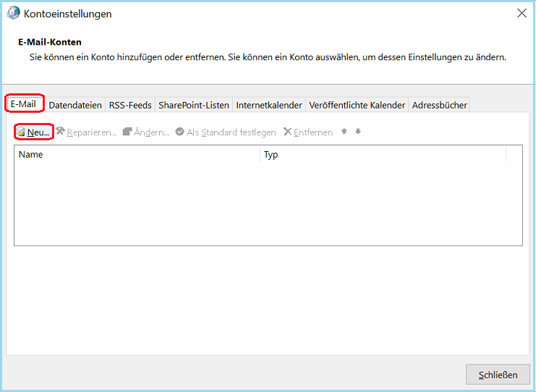Viewport: 536px width, 392px height.
Task: Select the Ändern... change option
Action: 146,132
